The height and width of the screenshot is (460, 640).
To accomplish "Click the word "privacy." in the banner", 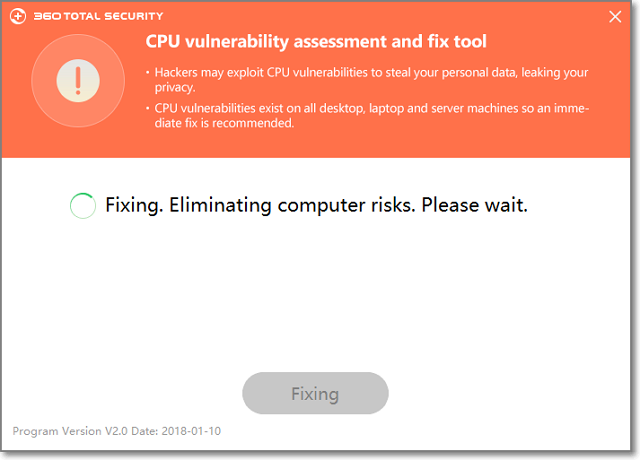I will coord(175,87).
